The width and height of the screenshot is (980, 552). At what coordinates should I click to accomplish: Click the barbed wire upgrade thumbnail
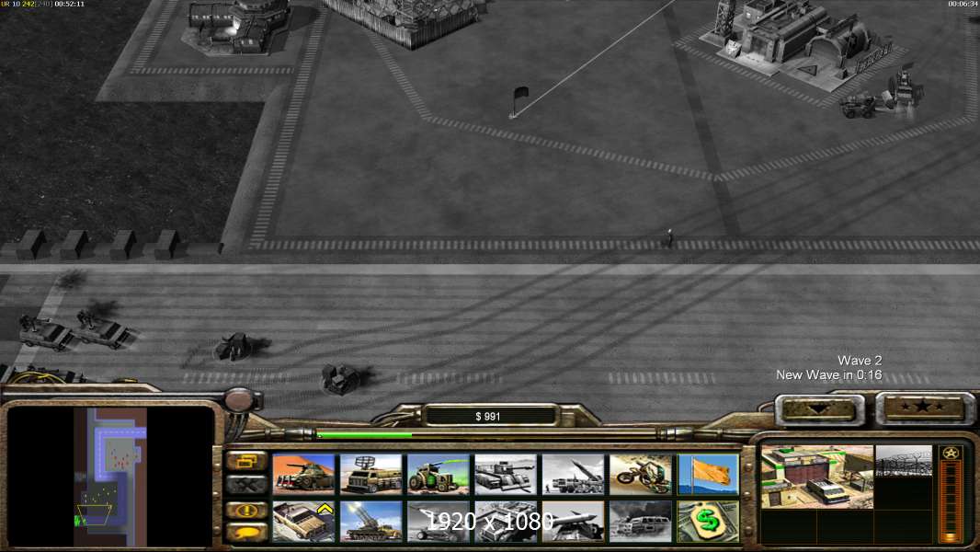(x=904, y=461)
